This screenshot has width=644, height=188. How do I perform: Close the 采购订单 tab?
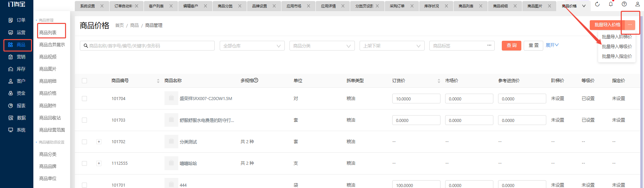[x=412, y=6]
